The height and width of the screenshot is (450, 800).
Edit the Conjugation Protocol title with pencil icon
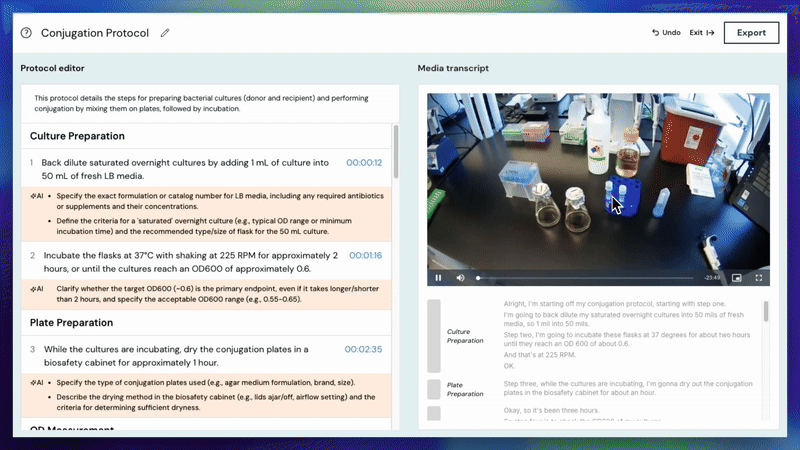tap(165, 33)
